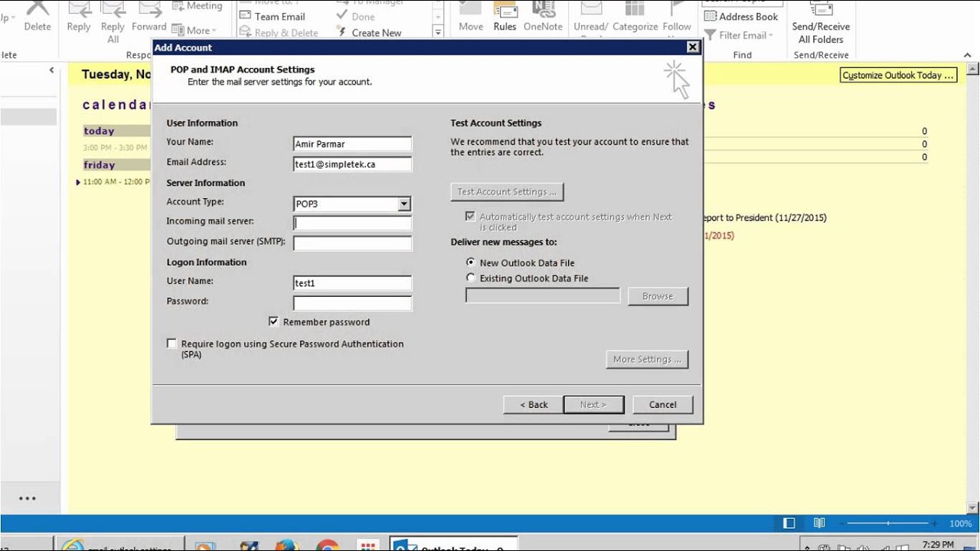Collapse the folder pane arrow
The width and height of the screenshot is (980, 551).
tap(51, 70)
